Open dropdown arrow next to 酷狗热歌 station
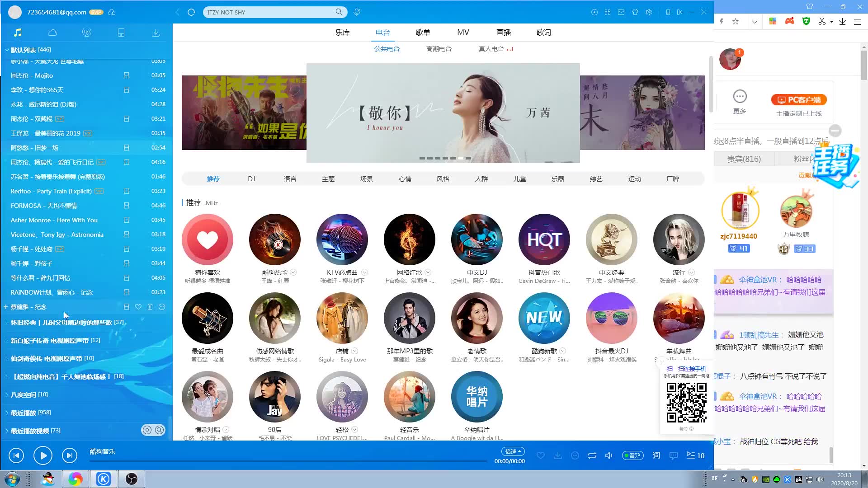The image size is (868, 488). [x=293, y=272]
